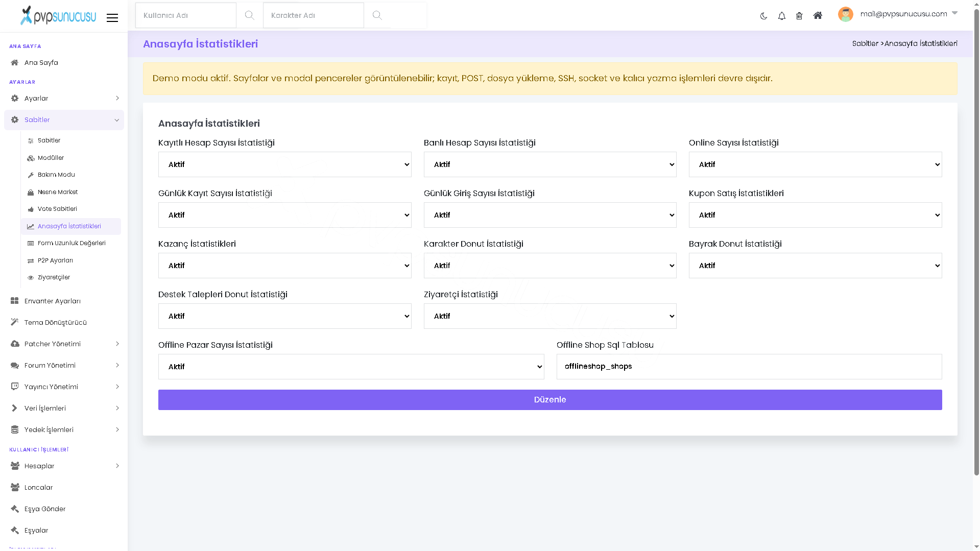980x551 pixels.
Task: Open the pvpsunucusu logo link
Action: pos(58,15)
